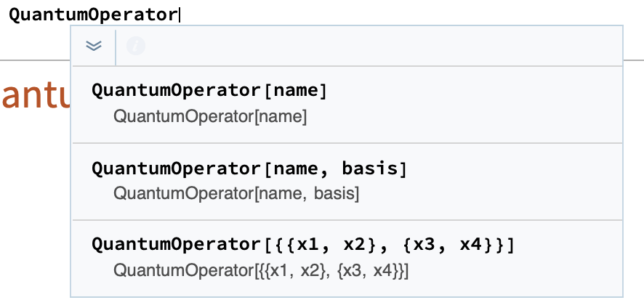Place cursor in the typed QuantumOperator text
Image resolution: width=644 pixels, height=308 pixels.
93,15
